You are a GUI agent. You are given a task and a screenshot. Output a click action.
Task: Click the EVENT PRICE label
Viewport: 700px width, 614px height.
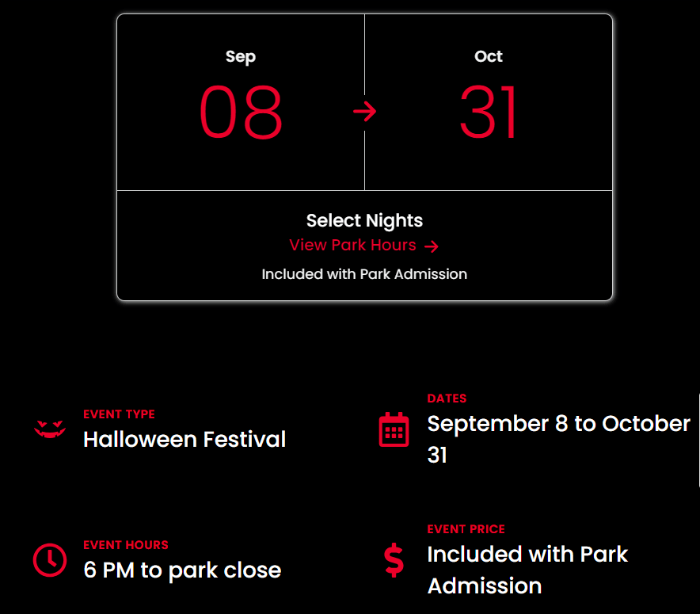(466, 529)
